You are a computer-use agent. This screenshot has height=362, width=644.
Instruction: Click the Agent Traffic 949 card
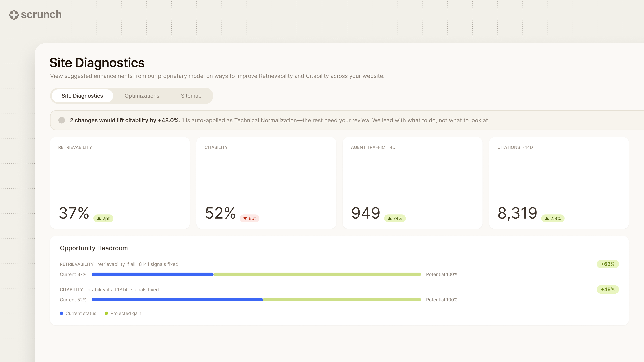[413, 183]
